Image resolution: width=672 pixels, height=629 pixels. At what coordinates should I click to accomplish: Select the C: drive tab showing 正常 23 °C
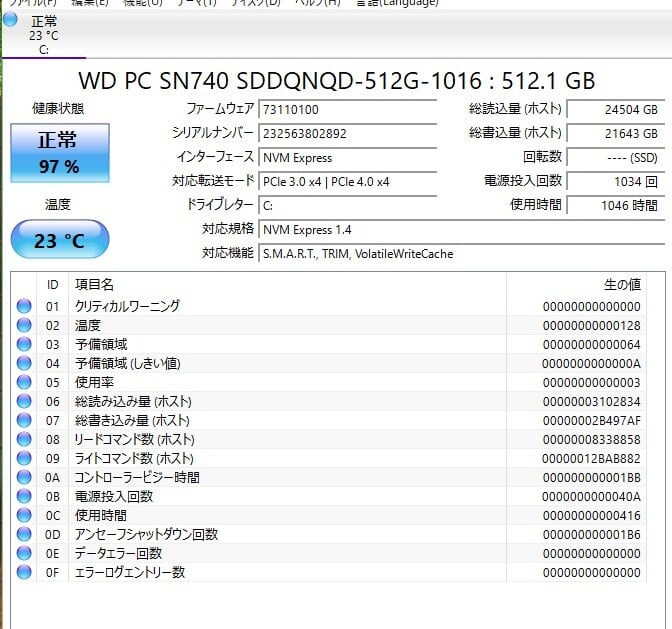(44, 34)
